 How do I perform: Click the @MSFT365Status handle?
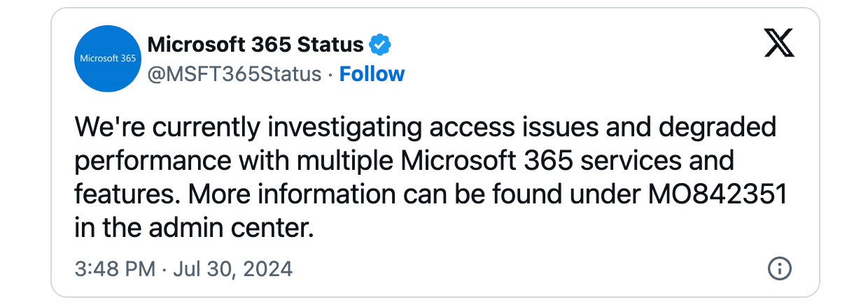point(234,74)
